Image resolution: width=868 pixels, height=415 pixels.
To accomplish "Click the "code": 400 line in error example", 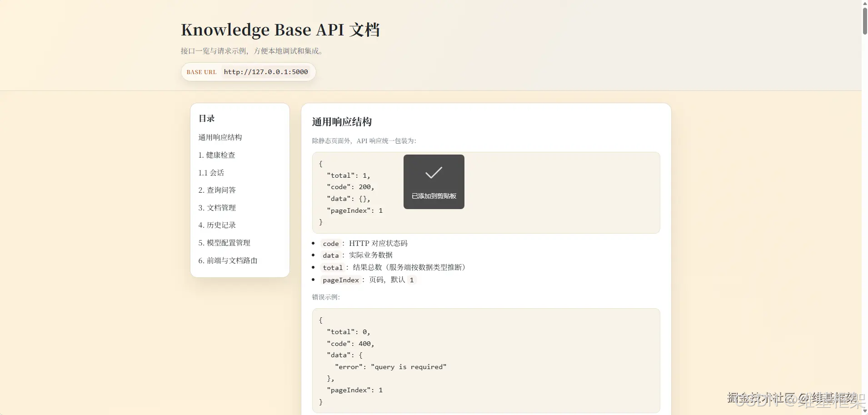I will coord(350,344).
